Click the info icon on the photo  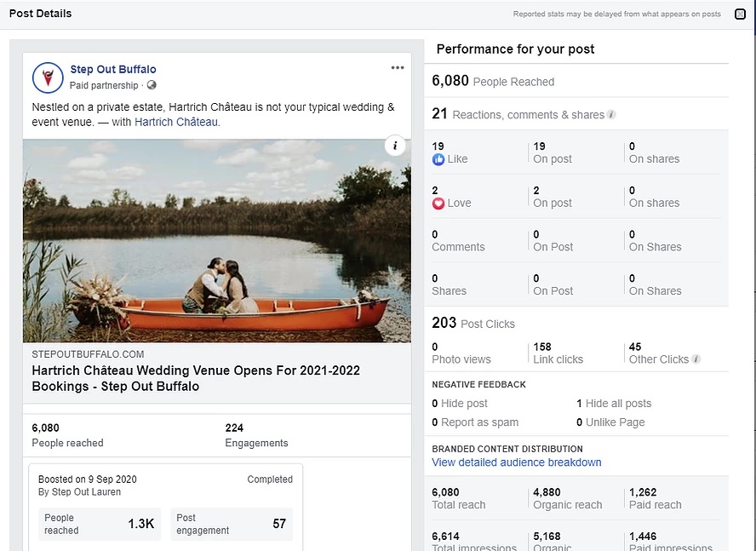click(x=395, y=146)
